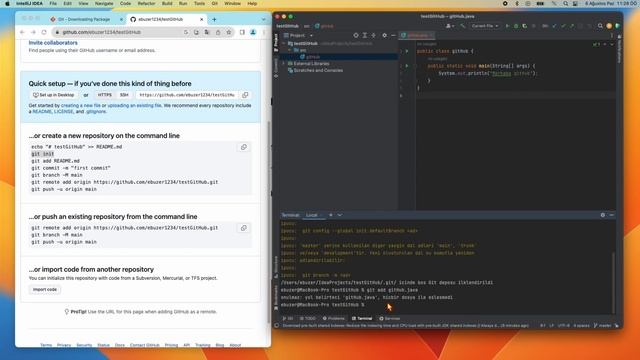
Task: Add a new terminal session tab
Action: [x=331, y=215]
